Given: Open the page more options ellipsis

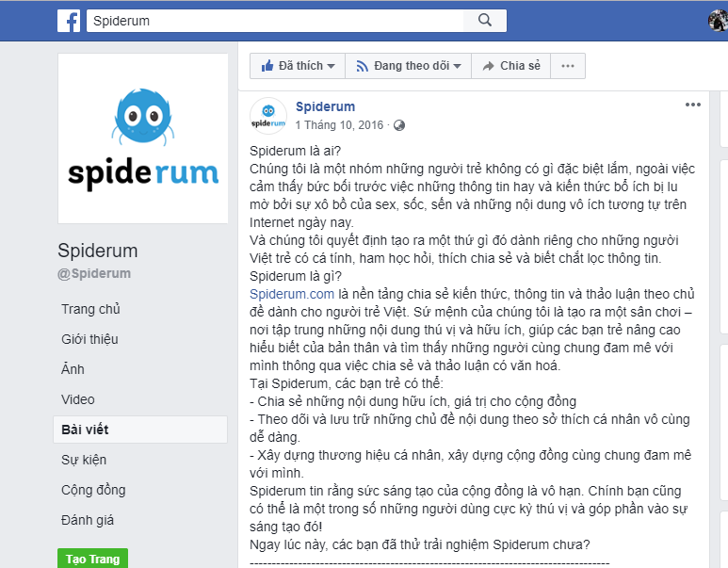Looking at the screenshot, I should (568, 66).
